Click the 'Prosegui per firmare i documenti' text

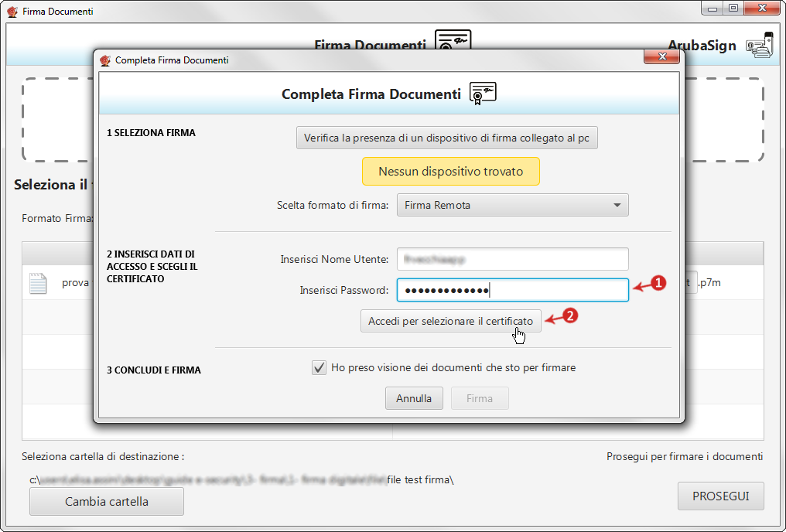(x=685, y=456)
